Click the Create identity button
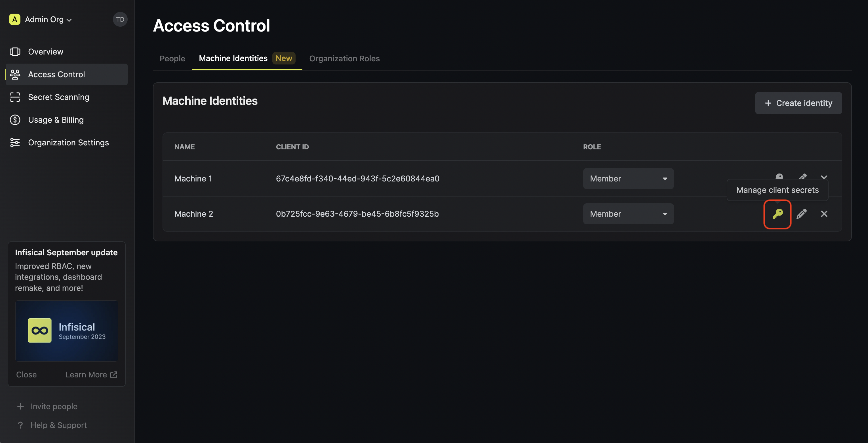The width and height of the screenshot is (868, 443). [798, 103]
